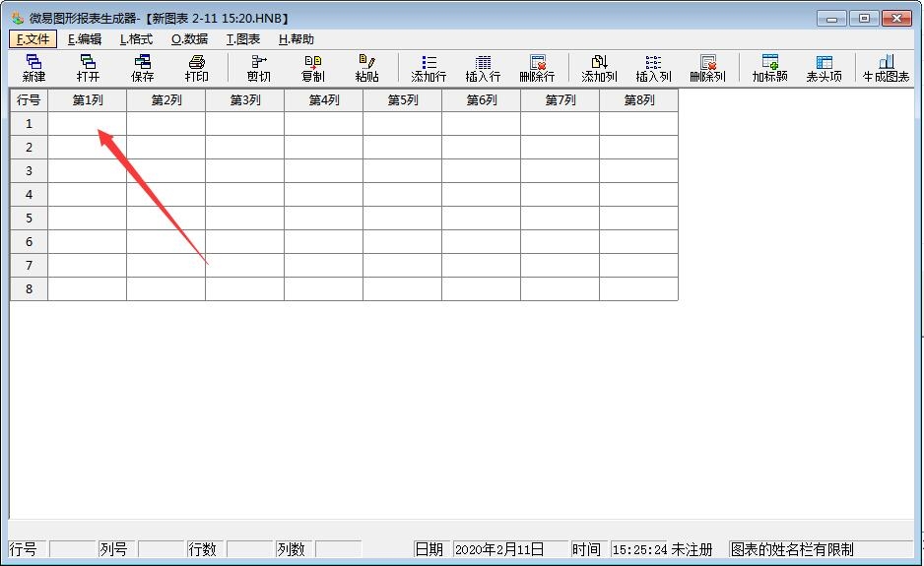Open the 表头项 header item tool
Screen dimensions: 924x566
click(x=824, y=68)
